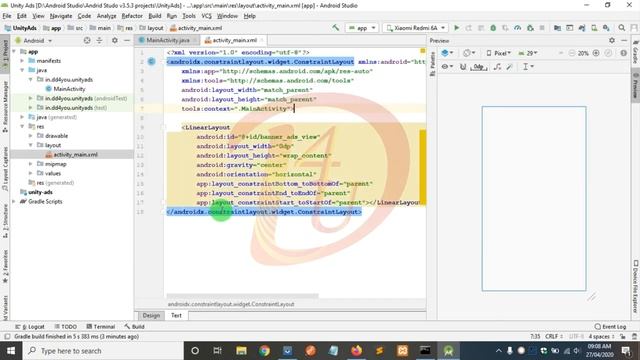Open the Build menu
The width and height of the screenshot is (640, 360).
point(155,16)
